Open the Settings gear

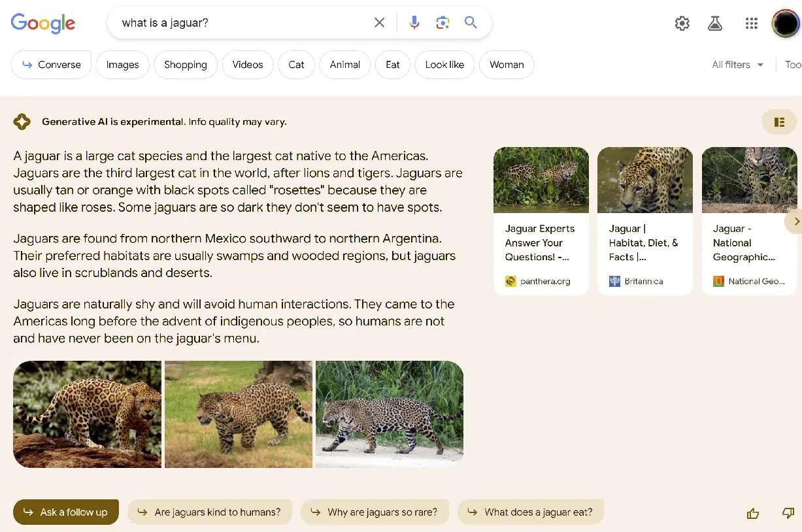pyautogui.click(x=682, y=24)
